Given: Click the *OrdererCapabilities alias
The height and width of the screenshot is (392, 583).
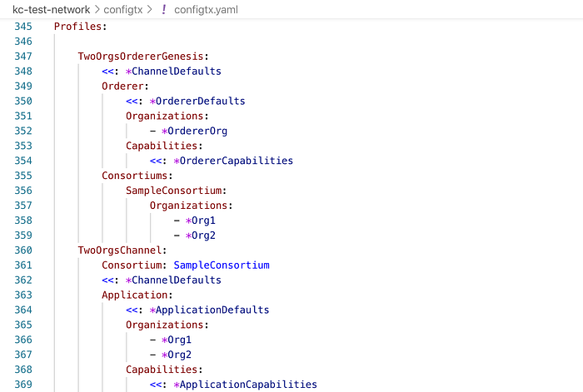Looking at the screenshot, I should coord(233,161).
